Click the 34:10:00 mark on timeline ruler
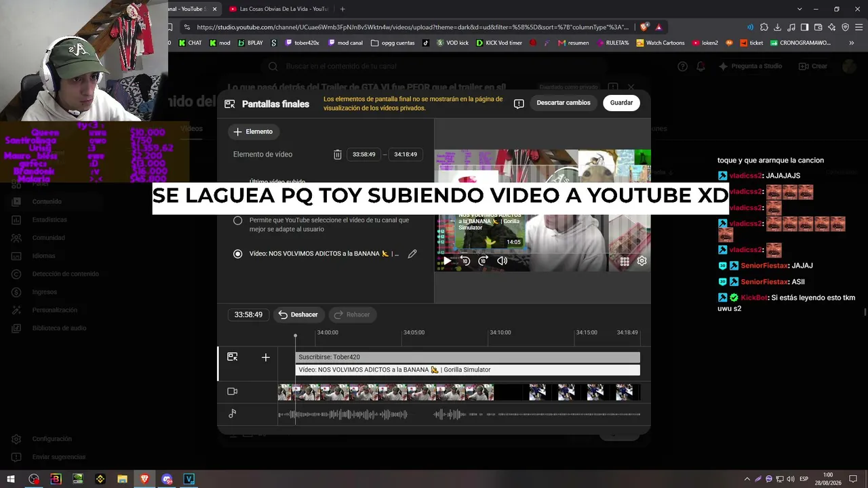The height and width of the screenshot is (488, 868). click(500, 333)
